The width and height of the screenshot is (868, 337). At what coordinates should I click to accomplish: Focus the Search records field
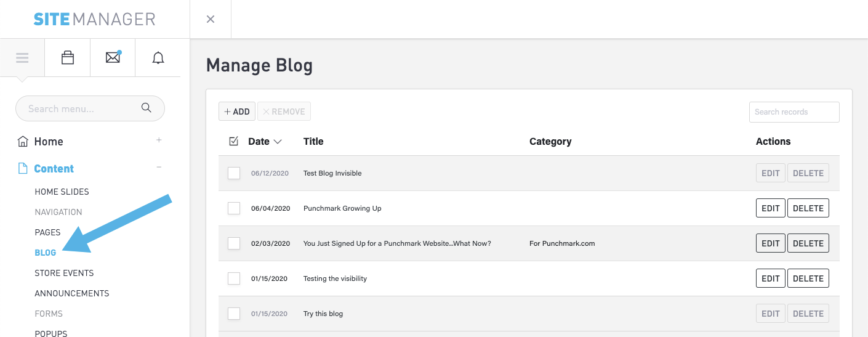coord(794,112)
